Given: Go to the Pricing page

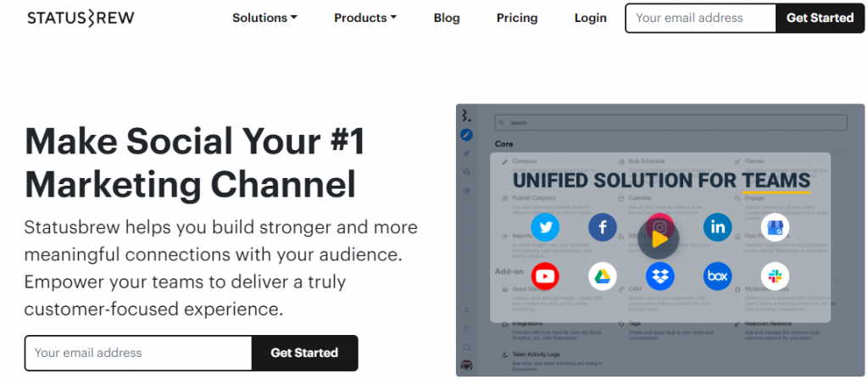Looking at the screenshot, I should coord(517,18).
